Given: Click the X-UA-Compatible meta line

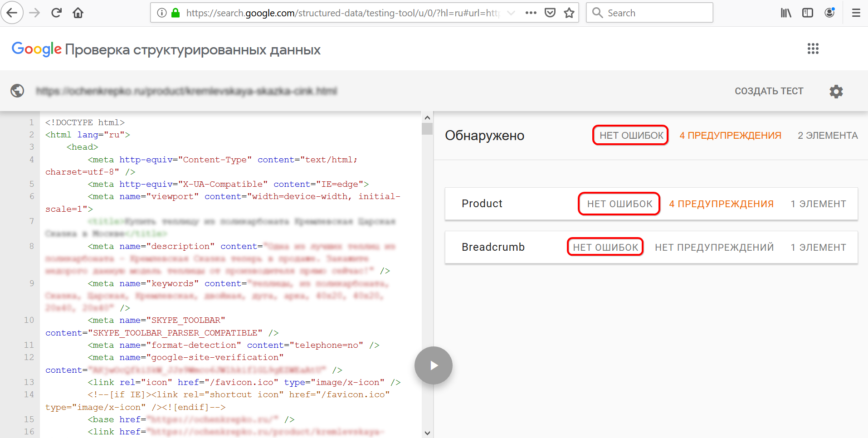Looking at the screenshot, I should coord(228,184).
